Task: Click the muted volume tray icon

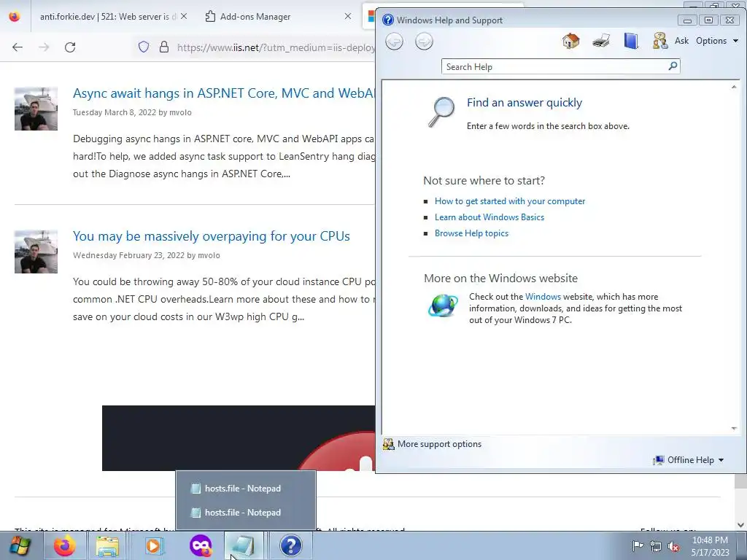Action: click(x=673, y=546)
